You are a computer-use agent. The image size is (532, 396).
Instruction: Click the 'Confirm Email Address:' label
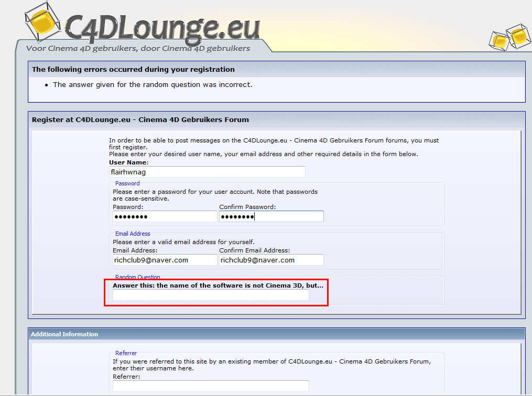(254, 250)
